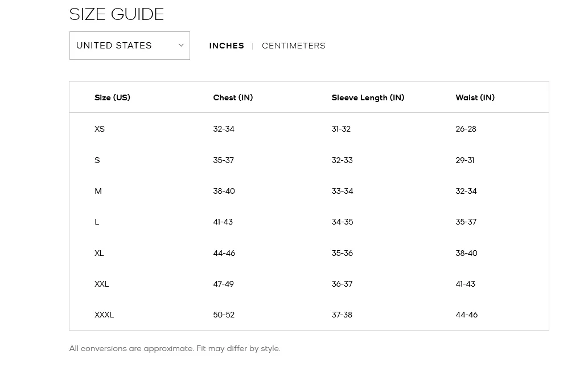The width and height of the screenshot is (588, 383).
Task: Select the M size row label
Action: click(x=98, y=191)
